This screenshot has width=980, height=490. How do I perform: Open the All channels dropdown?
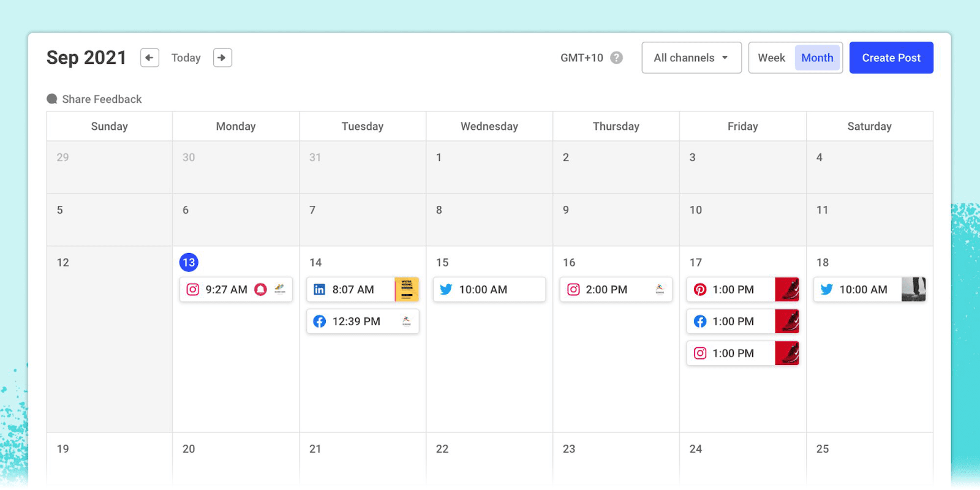pyautogui.click(x=692, y=58)
